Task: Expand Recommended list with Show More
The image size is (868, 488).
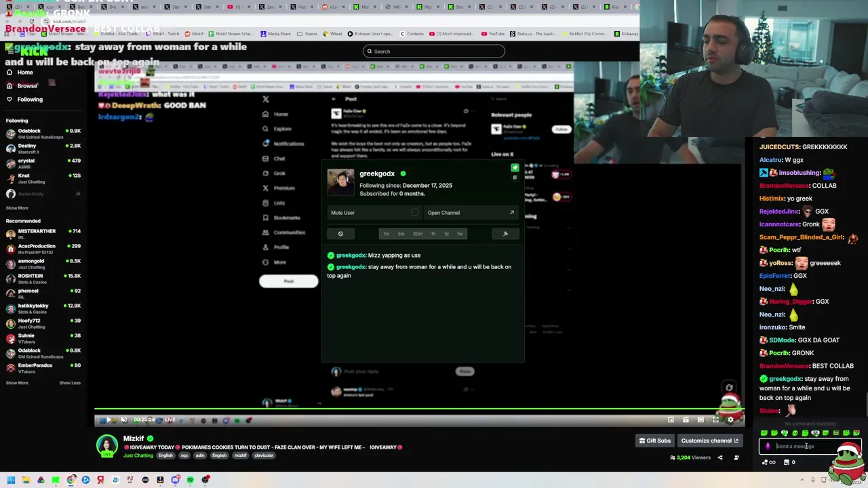Action: 17,383
